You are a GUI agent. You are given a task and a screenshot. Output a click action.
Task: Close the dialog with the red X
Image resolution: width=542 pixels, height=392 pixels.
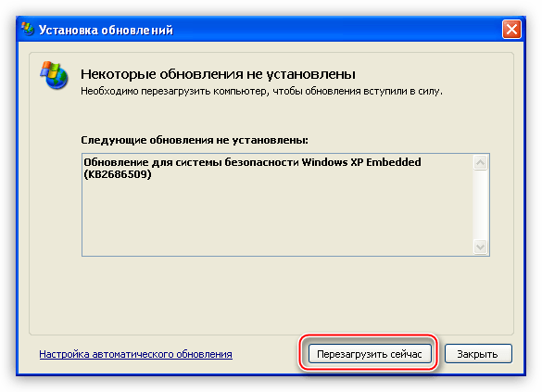[x=511, y=30]
